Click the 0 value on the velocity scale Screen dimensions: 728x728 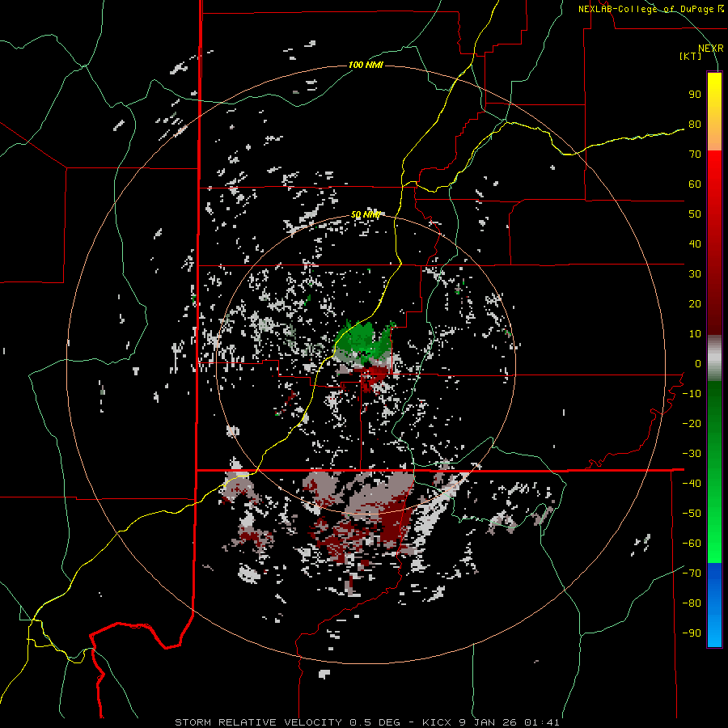[x=698, y=363]
